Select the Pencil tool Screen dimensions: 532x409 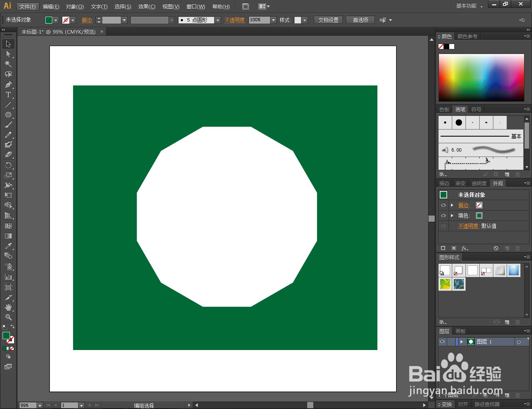point(8,135)
